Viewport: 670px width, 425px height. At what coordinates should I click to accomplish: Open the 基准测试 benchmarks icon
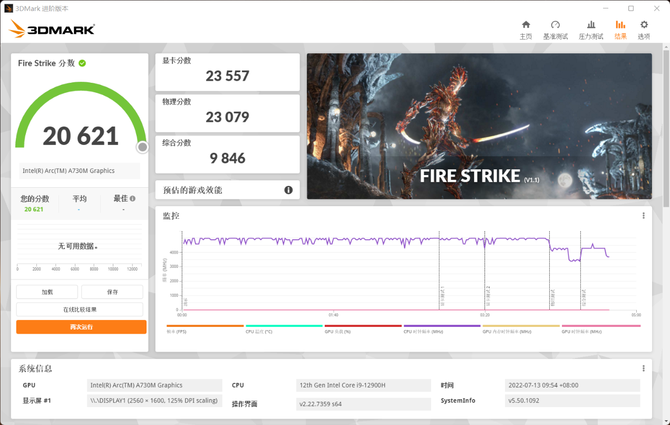555,28
